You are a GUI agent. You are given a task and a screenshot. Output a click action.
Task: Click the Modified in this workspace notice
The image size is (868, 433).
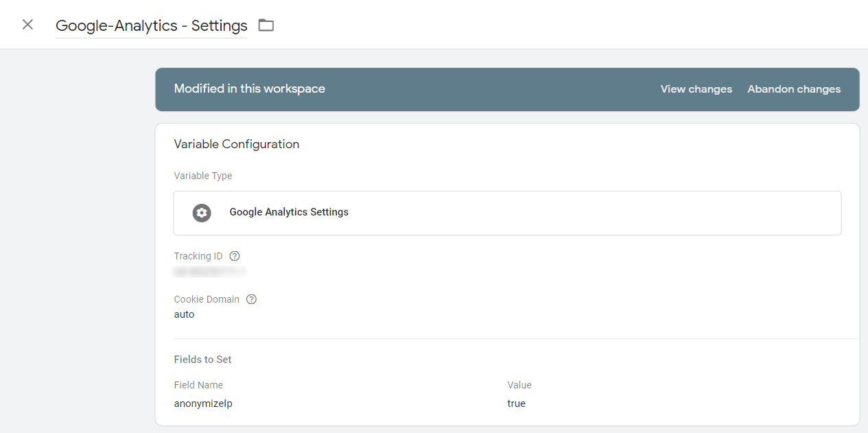click(x=250, y=89)
